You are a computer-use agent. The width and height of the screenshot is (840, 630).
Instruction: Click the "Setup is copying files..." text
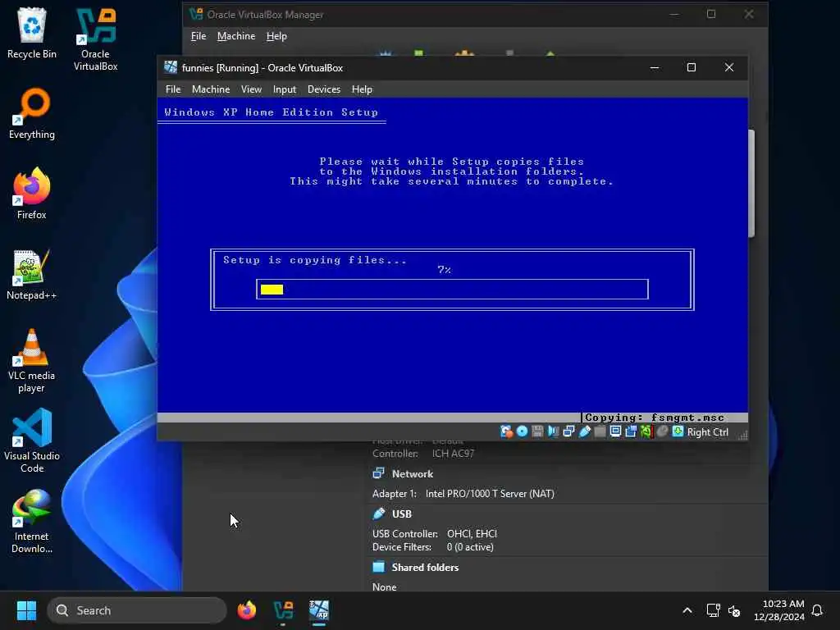pos(315,260)
